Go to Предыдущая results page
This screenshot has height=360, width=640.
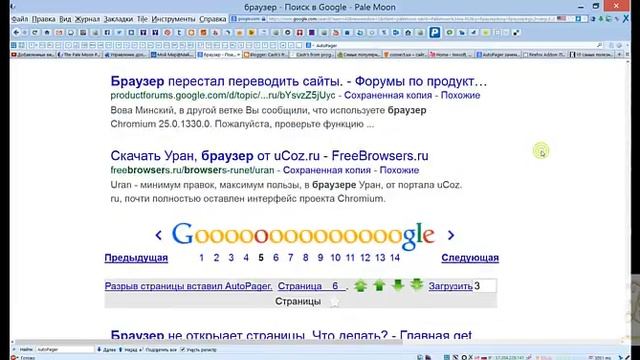[x=136, y=258]
